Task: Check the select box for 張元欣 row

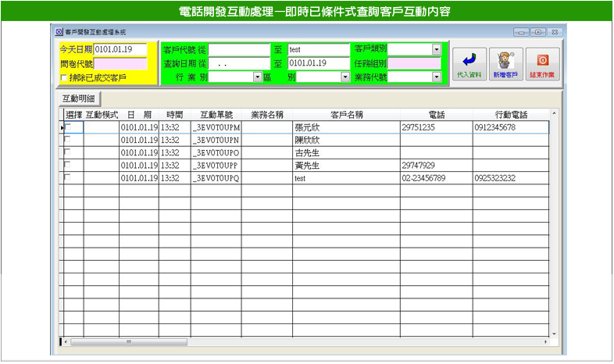Action: [x=68, y=127]
